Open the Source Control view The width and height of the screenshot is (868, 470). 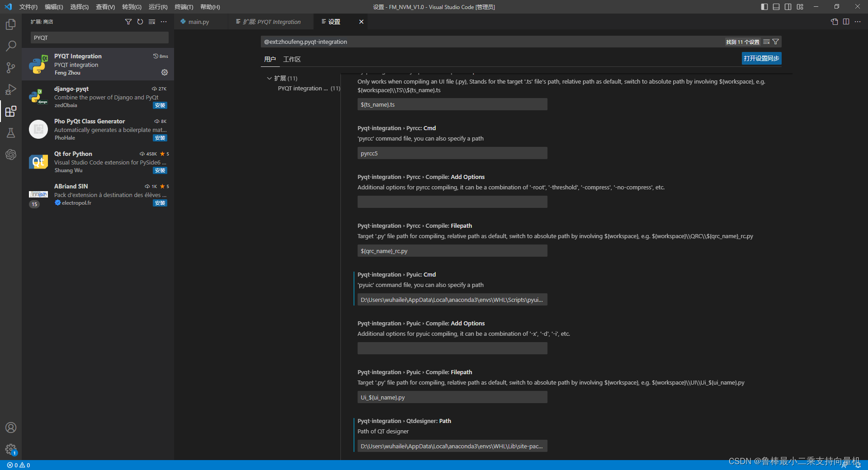11,68
